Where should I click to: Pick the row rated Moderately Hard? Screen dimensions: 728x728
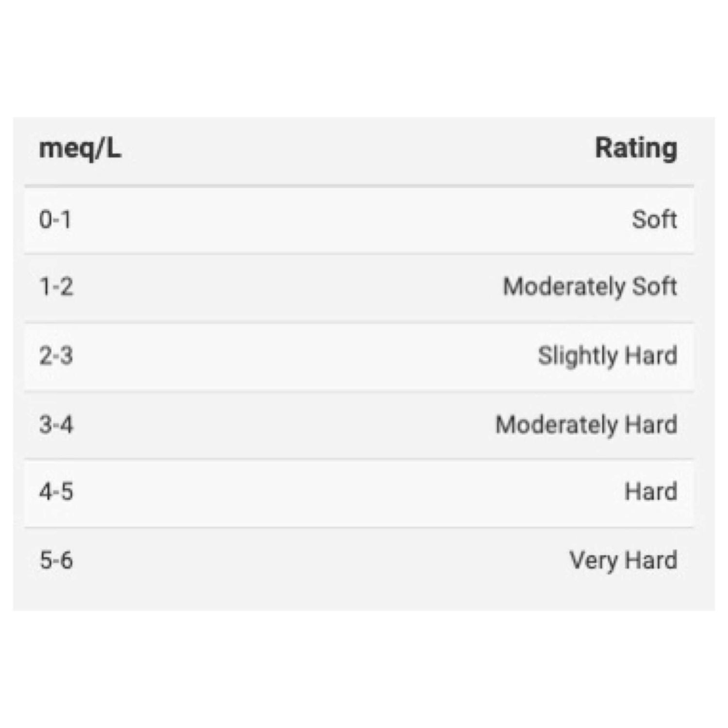[x=359, y=425]
